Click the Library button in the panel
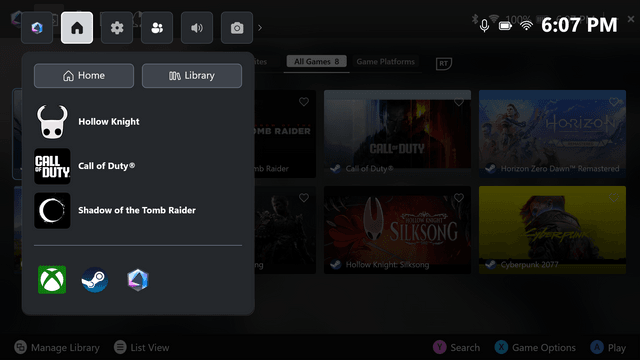The image size is (640, 360). pos(192,76)
